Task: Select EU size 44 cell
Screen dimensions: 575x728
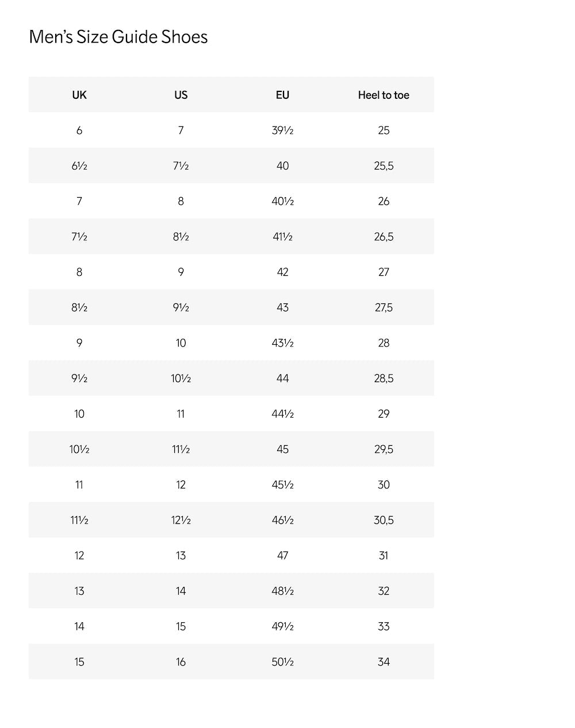Action: pyautogui.click(x=282, y=379)
